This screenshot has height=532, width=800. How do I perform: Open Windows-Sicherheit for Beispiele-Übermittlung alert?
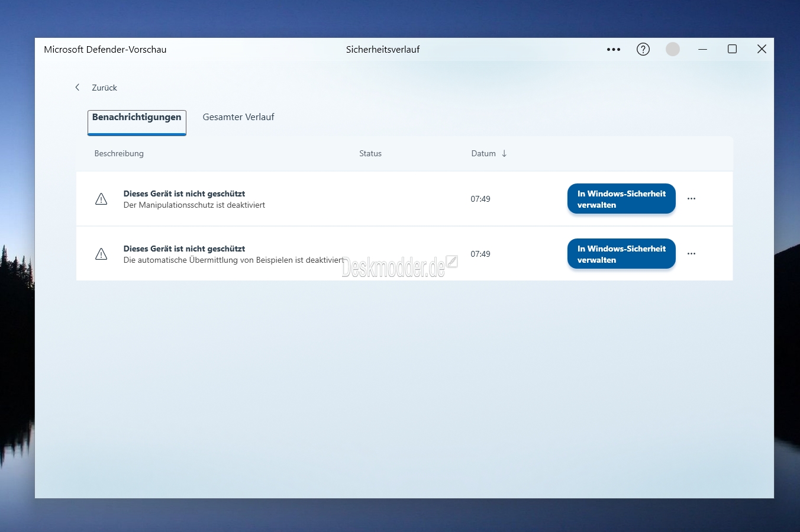(621, 254)
